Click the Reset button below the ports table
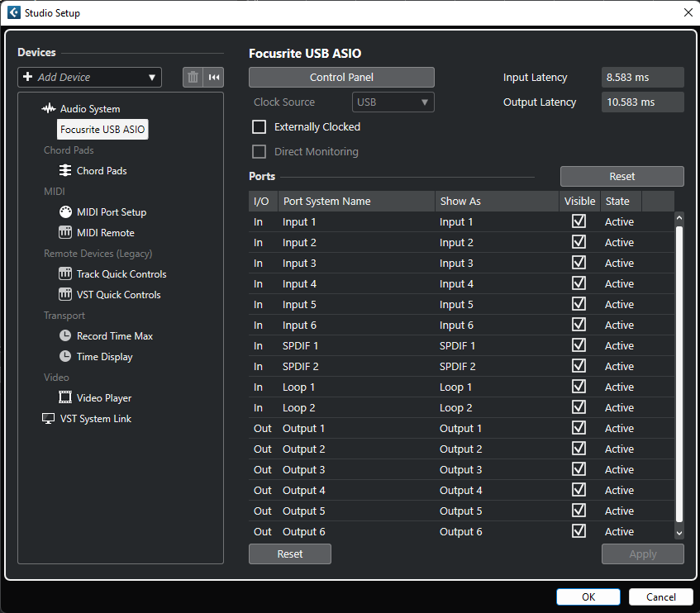 (x=290, y=554)
